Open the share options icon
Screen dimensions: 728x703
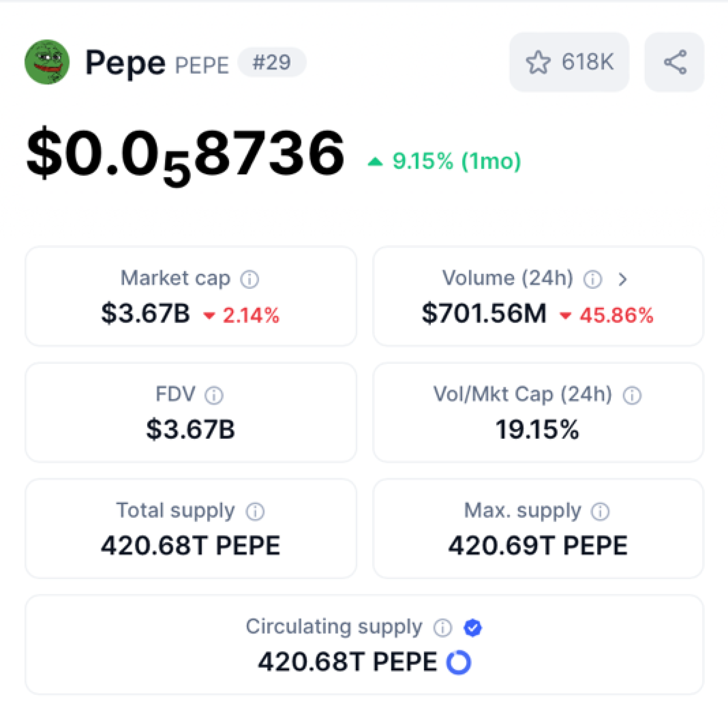[x=676, y=63]
